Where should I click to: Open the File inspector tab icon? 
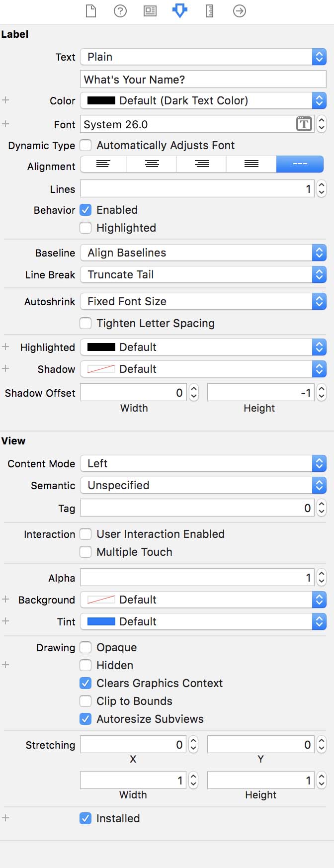tap(91, 11)
